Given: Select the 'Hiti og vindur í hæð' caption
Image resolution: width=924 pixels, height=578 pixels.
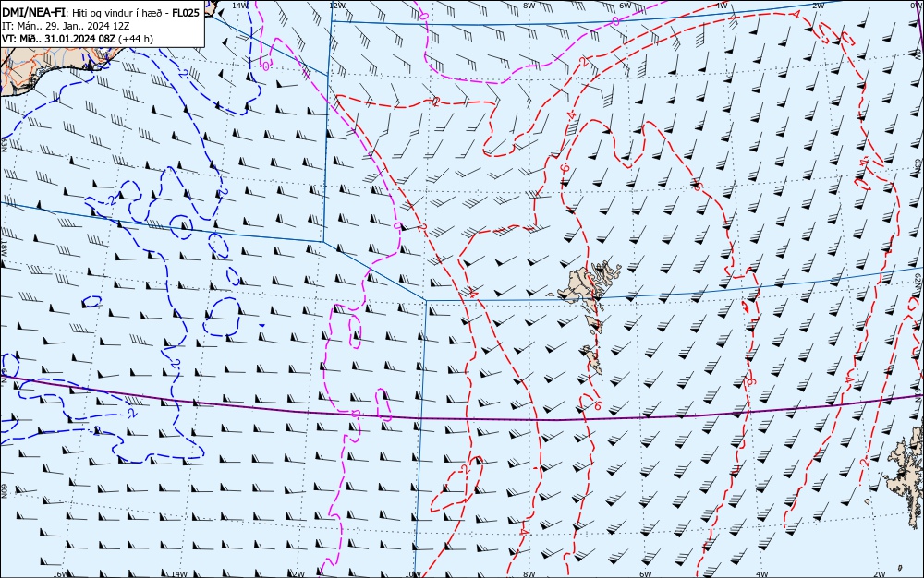Looking at the screenshot, I should click(117, 12).
